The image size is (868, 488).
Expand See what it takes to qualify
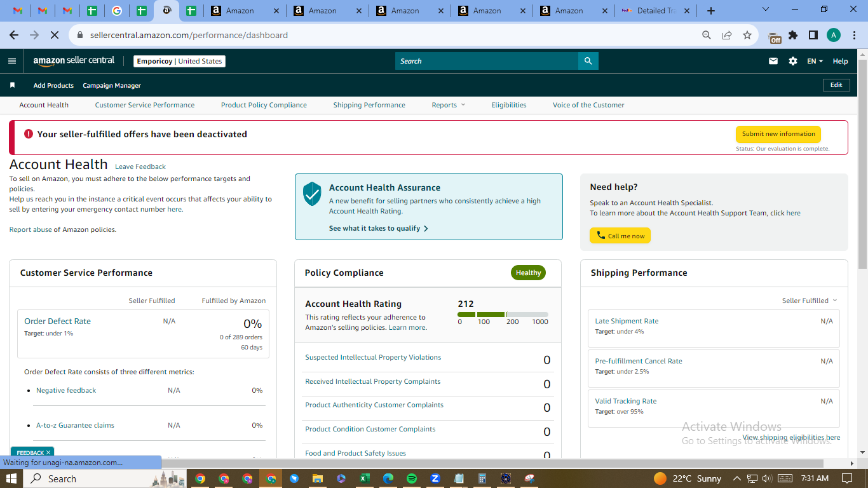click(x=379, y=228)
